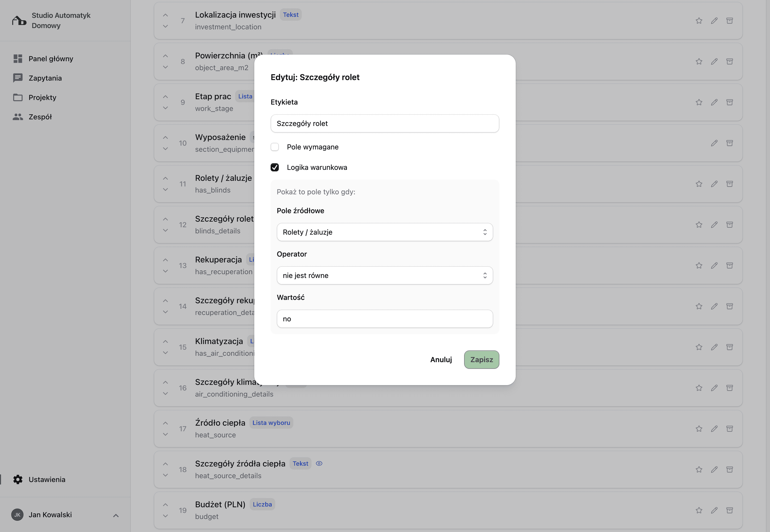
Task: Click the Etykieta text field
Action: (385, 123)
